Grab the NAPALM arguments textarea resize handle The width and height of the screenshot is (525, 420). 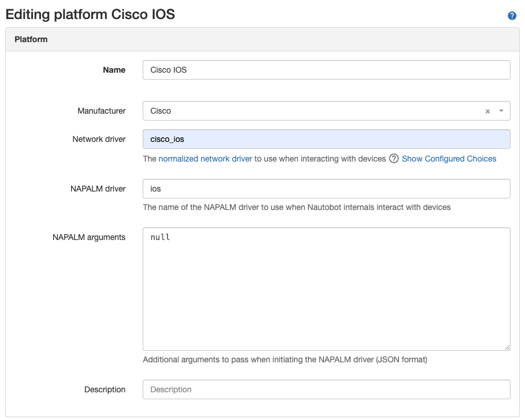click(507, 347)
